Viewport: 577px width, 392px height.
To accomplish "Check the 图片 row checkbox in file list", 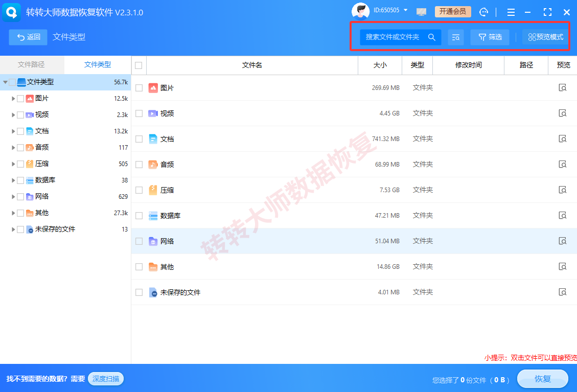I will pos(139,88).
